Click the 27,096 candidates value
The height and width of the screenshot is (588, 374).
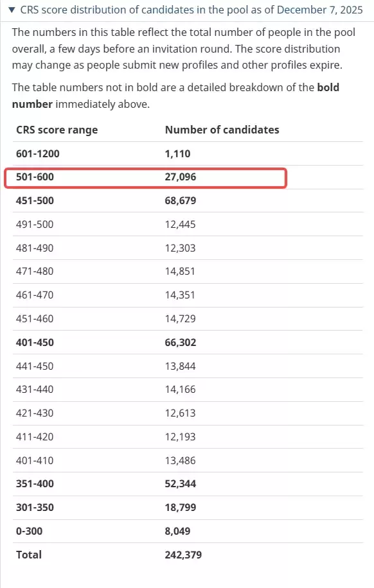(180, 177)
